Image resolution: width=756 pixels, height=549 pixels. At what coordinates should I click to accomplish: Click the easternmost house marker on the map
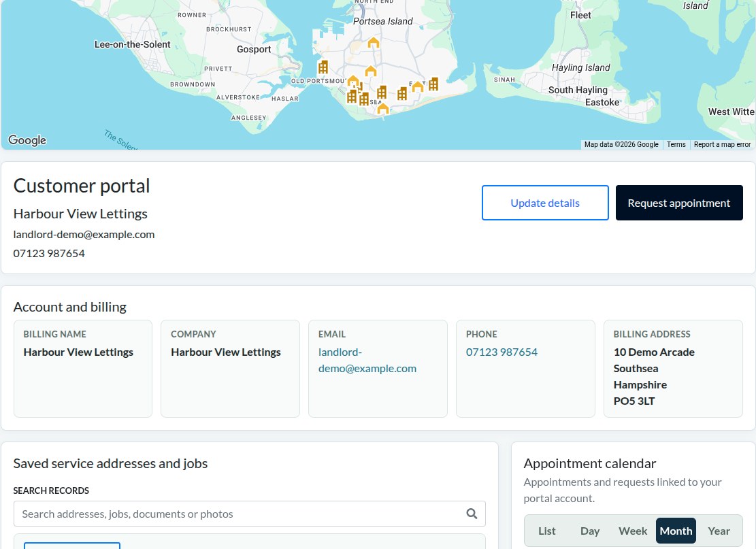coord(418,87)
